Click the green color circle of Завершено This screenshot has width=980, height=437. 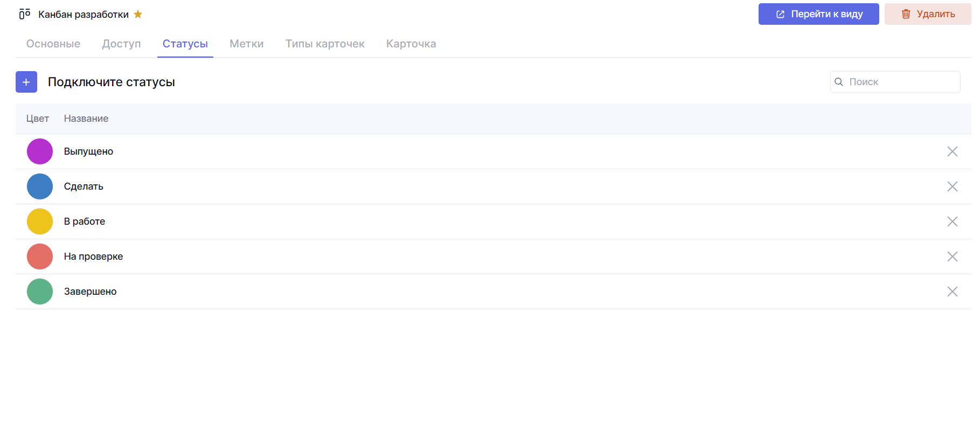[x=40, y=292]
